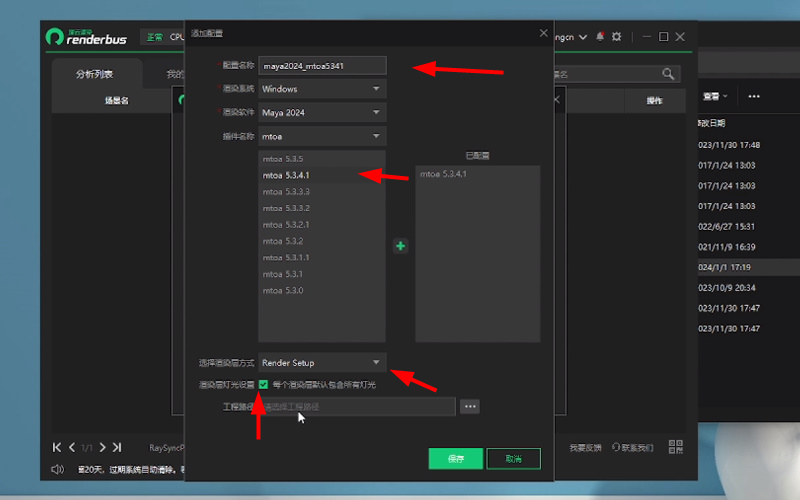Viewport: 800px width, 500px height.
Task: Select the highlighted row 024/1/1 17:19
Action: point(748,267)
